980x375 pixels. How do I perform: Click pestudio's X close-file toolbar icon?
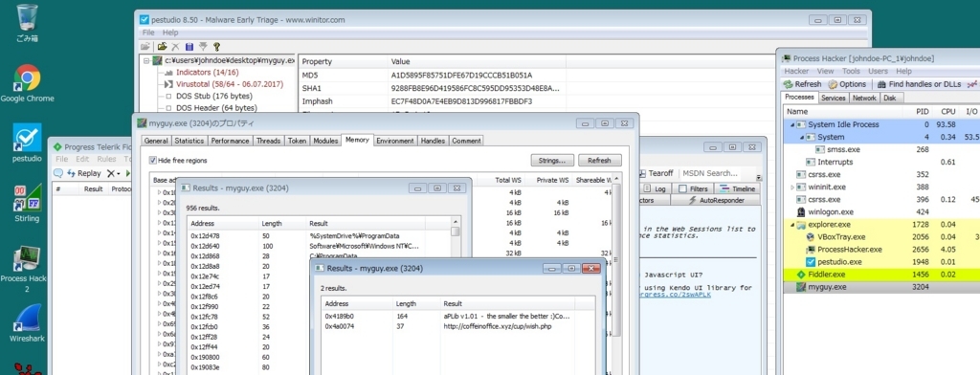(x=176, y=46)
